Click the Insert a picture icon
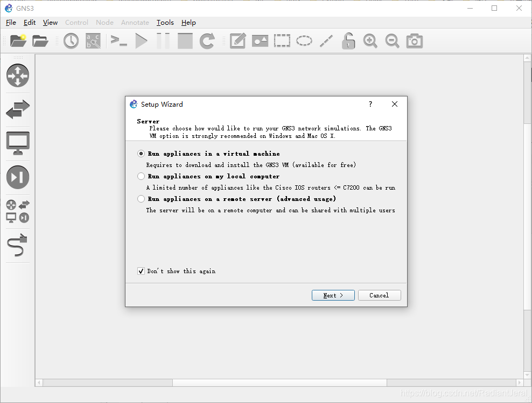 coord(260,41)
